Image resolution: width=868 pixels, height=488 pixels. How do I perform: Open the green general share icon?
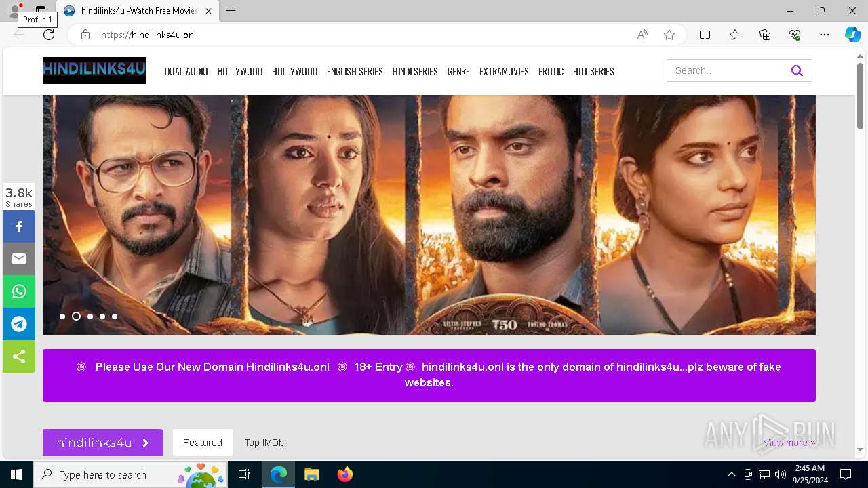pyautogui.click(x=19, y=357)
